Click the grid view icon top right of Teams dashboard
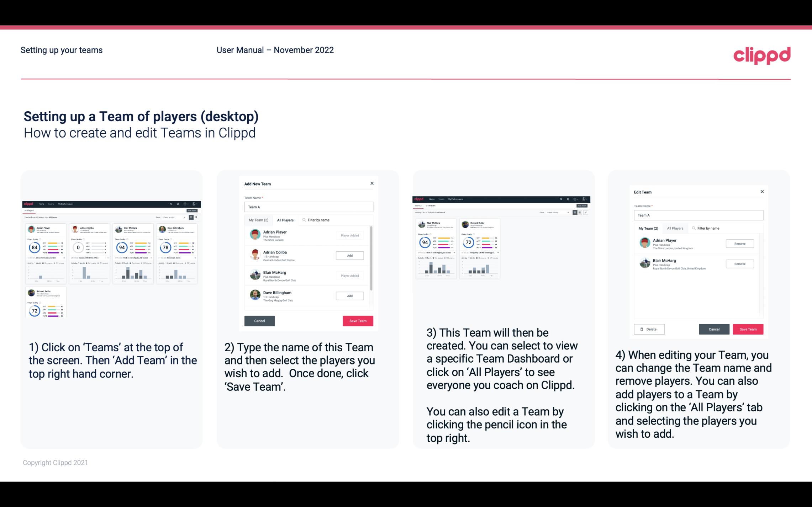The width and height of the screenshot is (812, 507). tap(575, 212)
